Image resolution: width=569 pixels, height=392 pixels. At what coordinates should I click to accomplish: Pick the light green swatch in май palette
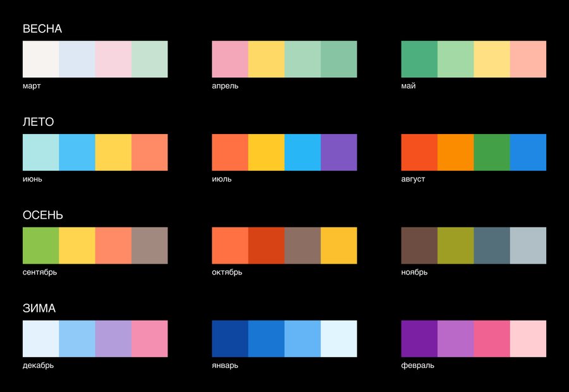pyautogui.click(x=456, y=59)
